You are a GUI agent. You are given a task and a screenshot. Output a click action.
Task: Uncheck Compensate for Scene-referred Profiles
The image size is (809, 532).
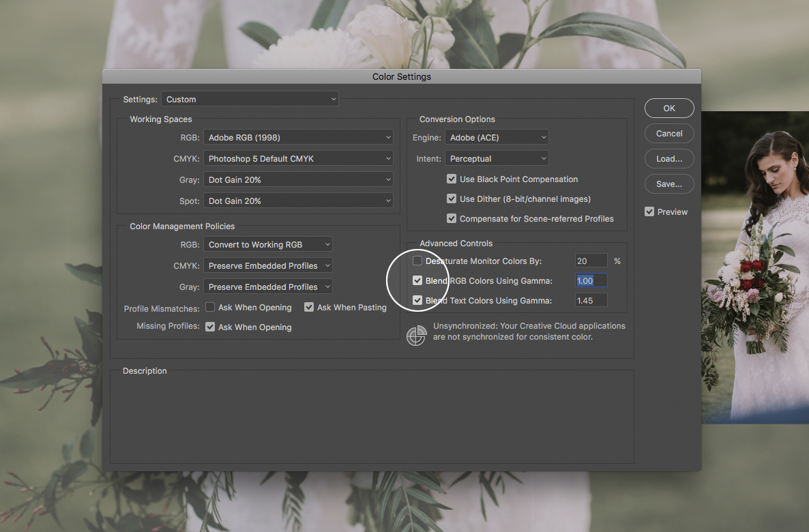(x=452, y=218)
